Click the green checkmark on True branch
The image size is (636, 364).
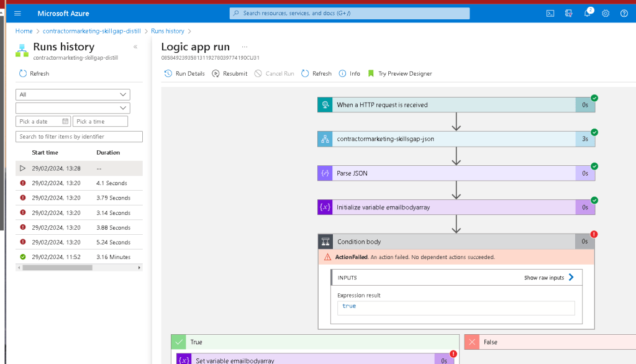coord(178,342)
